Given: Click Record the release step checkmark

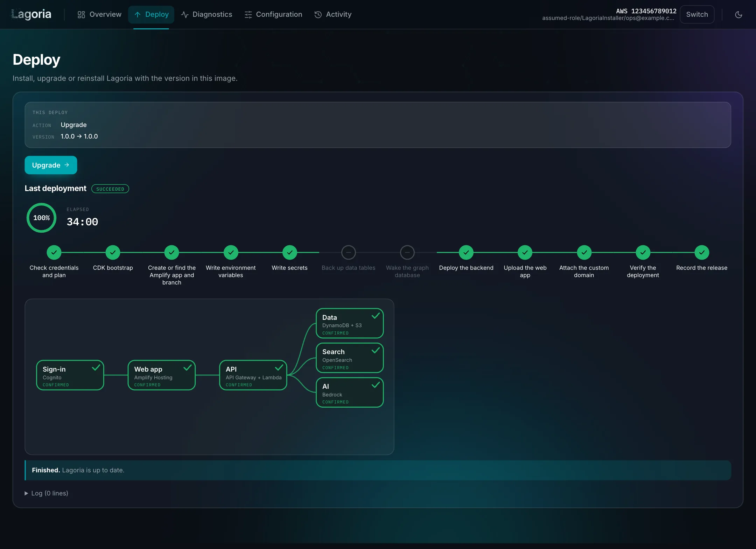Looking at the screenshot, I should click(702, 252).
